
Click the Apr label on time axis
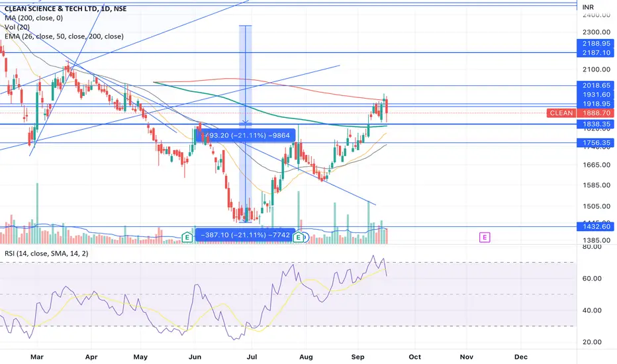pyautogui.click(x=91, y=357)
